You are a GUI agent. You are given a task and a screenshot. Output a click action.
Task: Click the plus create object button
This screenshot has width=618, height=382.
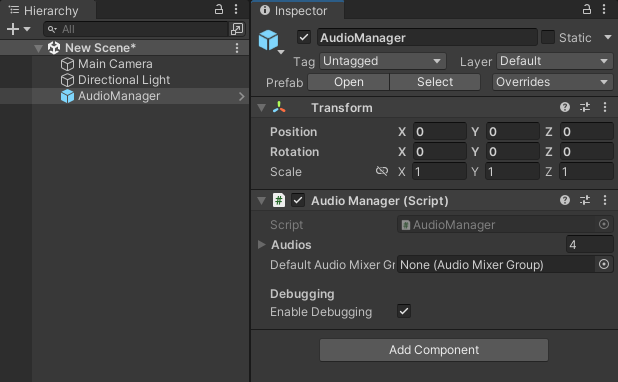[x=13, y=29]
